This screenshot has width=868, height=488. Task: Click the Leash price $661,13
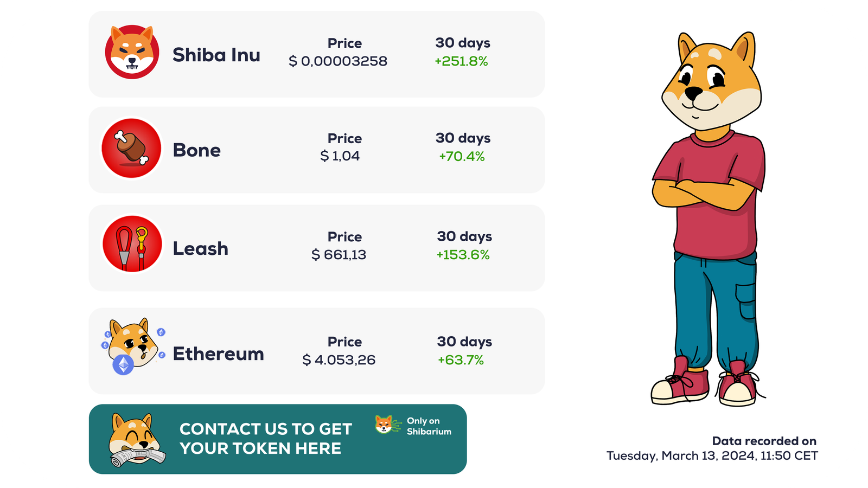(x=339, y=254)
